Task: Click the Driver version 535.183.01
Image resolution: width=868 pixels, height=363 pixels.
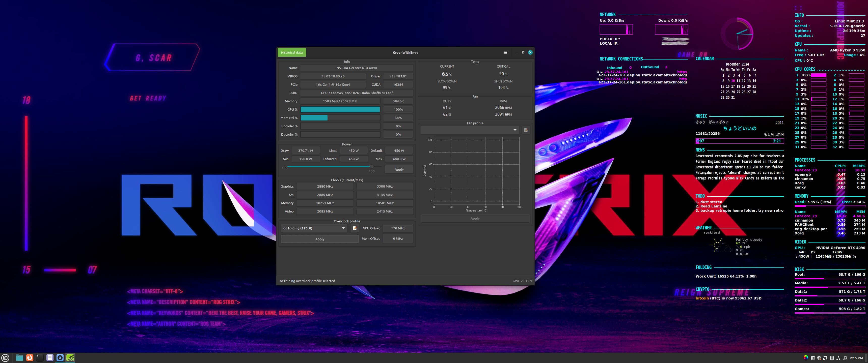Action: tap(398, 76)
